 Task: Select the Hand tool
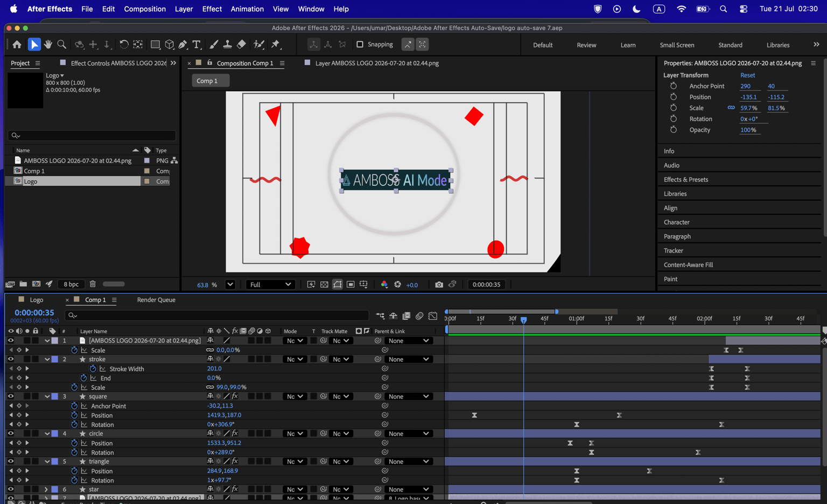[x=48, y=45]
